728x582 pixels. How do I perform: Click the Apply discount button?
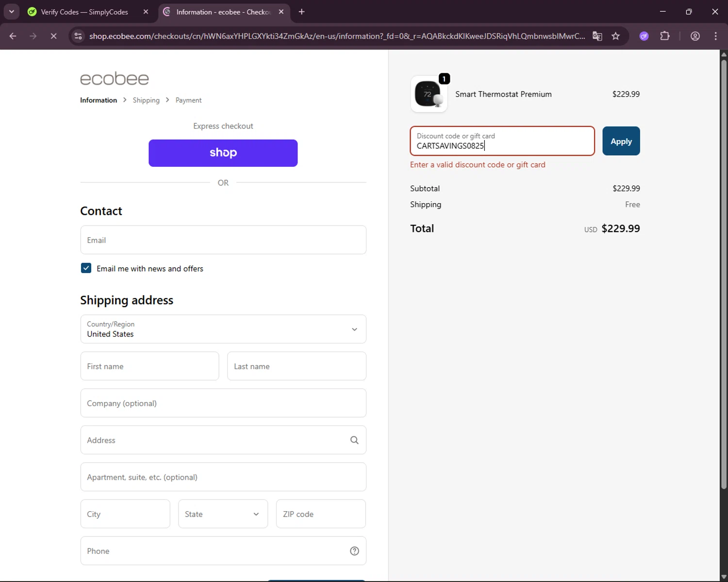click(x=621, y=141)
